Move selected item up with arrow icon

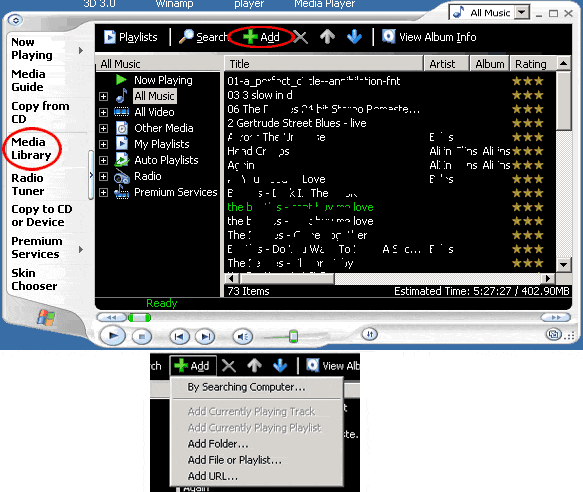coord(327,37)
